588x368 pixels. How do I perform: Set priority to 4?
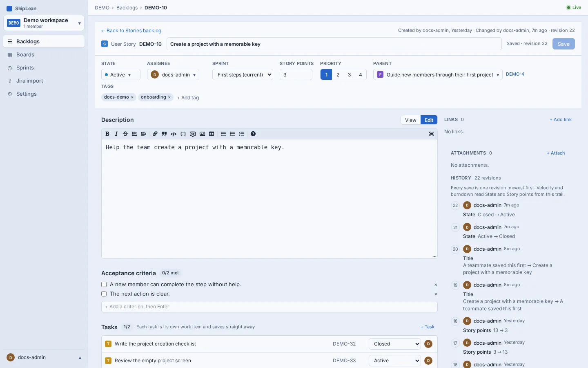click(x=361, y=74)
